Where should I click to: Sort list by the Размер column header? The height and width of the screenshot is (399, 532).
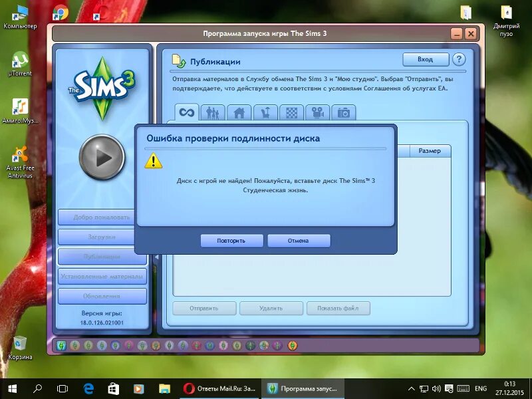430,151
